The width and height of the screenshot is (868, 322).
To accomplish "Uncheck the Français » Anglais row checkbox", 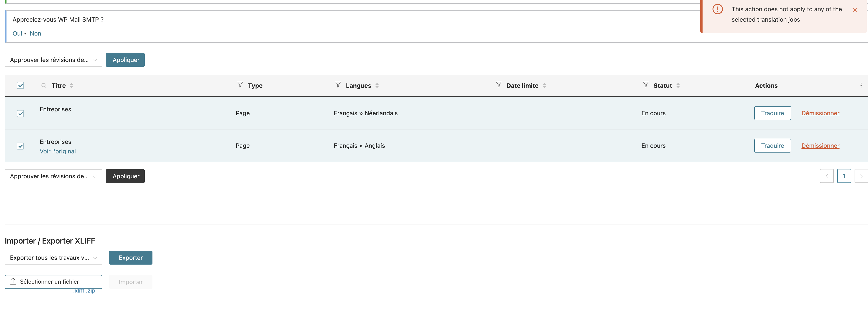I will click(20, 146).
